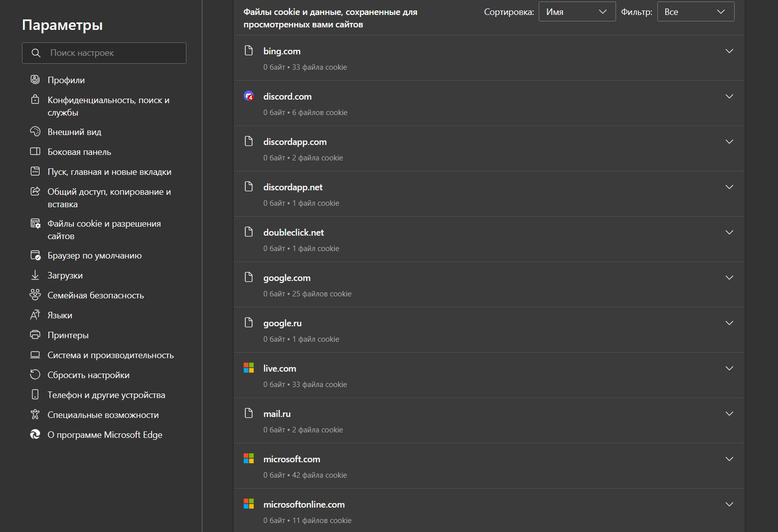Click the Принтеры printer icon
The width and height of the screenshot is (778, 532).
[x=35, y=335]
